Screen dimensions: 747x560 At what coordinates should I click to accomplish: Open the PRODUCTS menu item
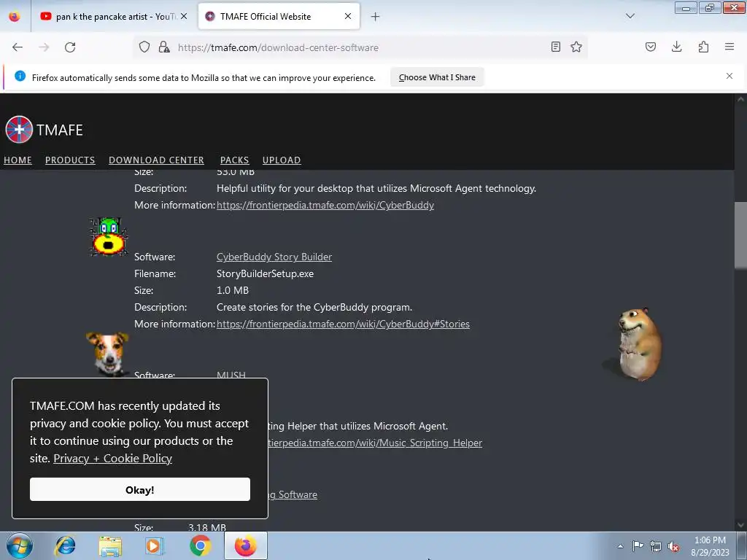70,160
